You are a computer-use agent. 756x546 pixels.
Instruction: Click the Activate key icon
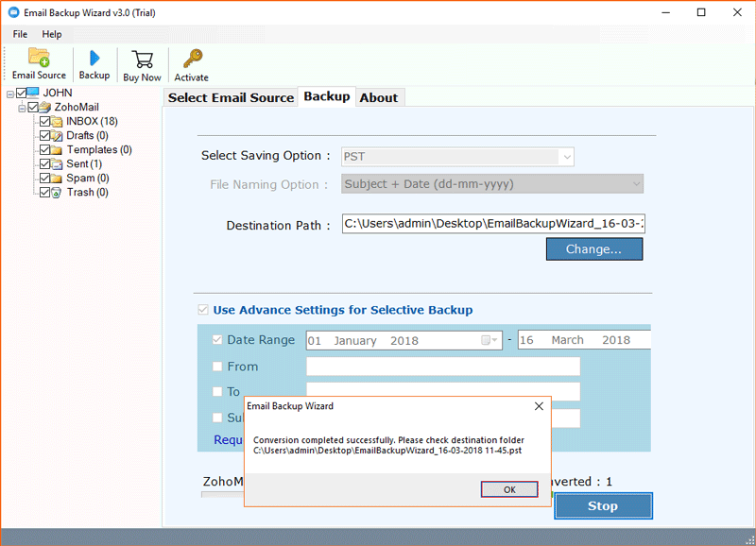coord(193,59)
